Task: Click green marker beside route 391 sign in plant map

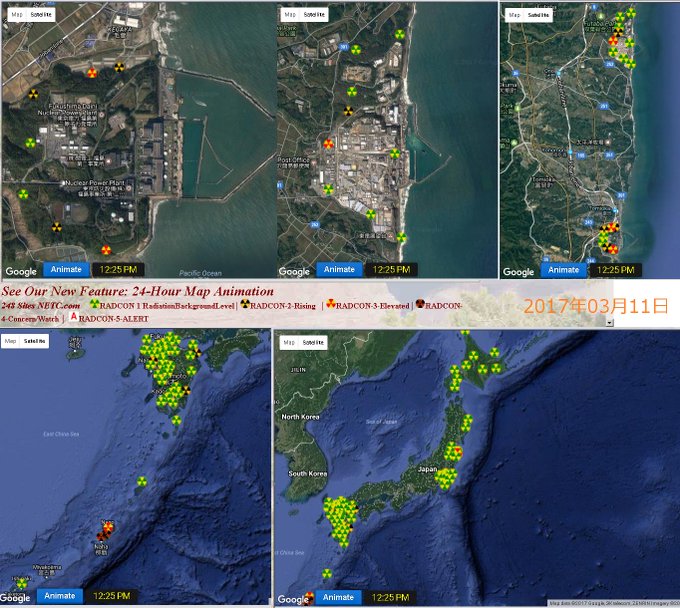Action: pos(356,50)
